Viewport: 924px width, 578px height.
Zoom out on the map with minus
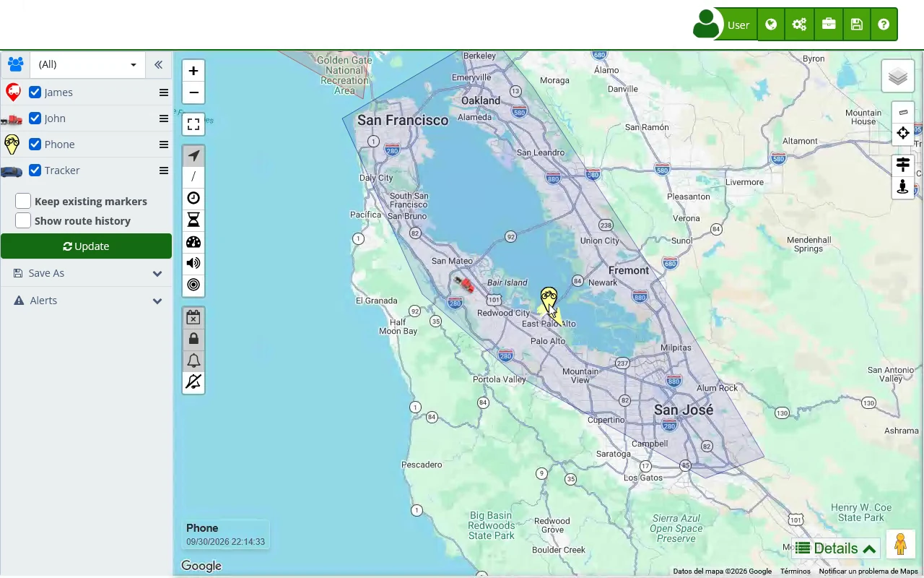[x=193, y=92]
